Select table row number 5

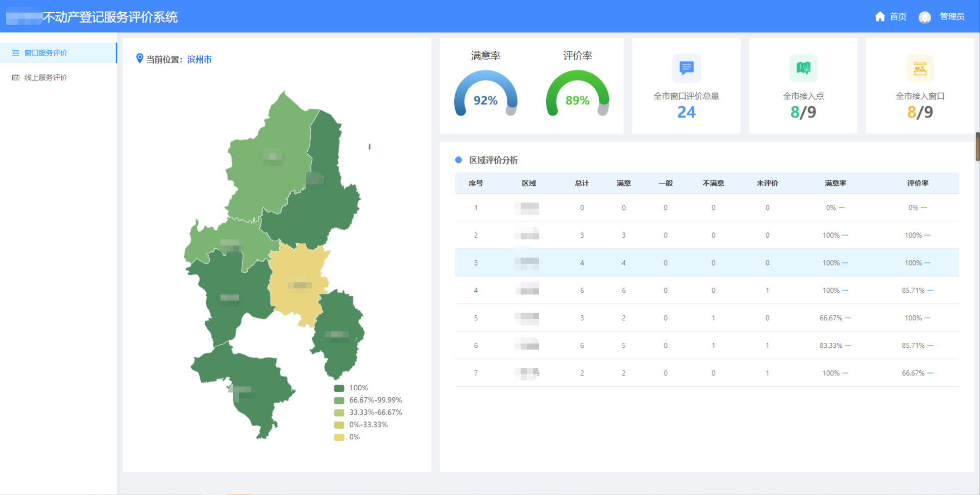pos(706,318)
